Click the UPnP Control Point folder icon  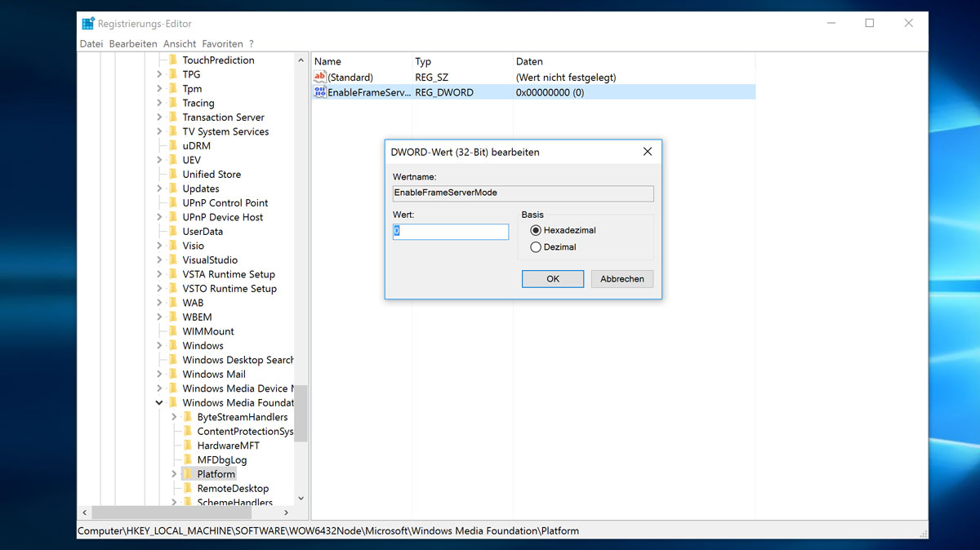[173, 203]
